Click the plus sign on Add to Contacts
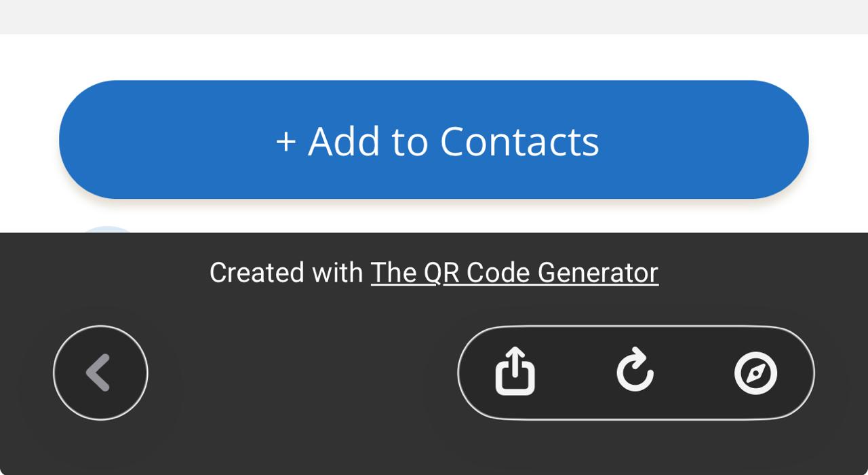868x475 pixels. pos(285,142)
